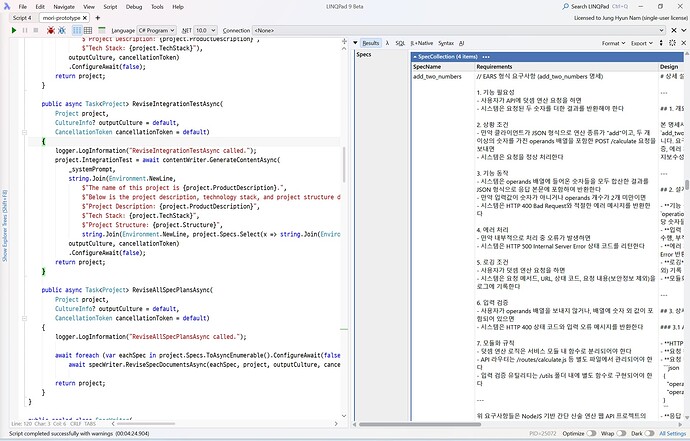Open the Help menu

coord(178,7)
